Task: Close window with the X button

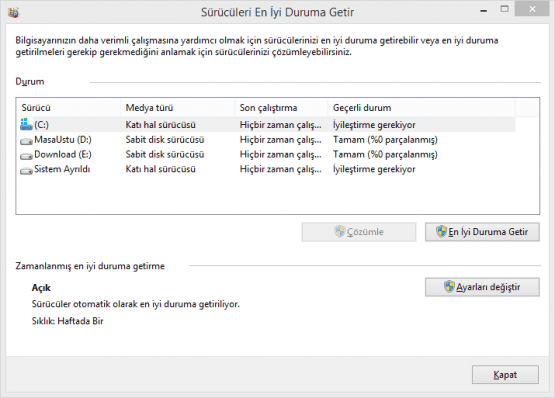Action: (532, 9)
